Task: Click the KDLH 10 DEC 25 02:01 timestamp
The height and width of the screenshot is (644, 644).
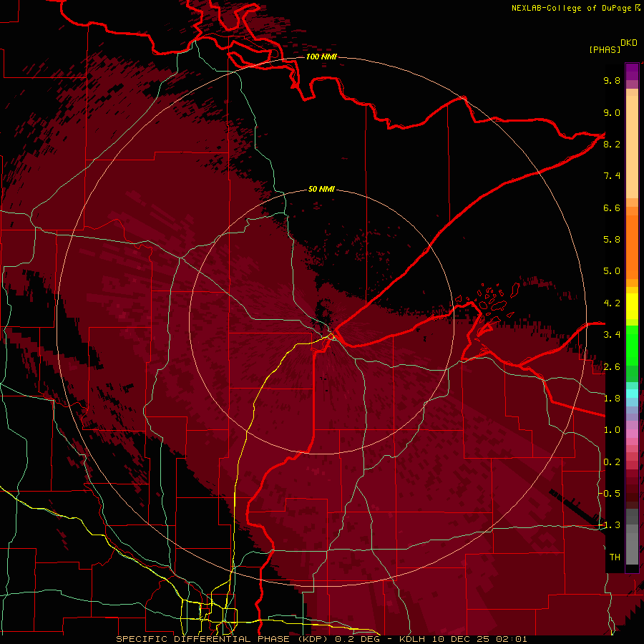Action: 463,639
